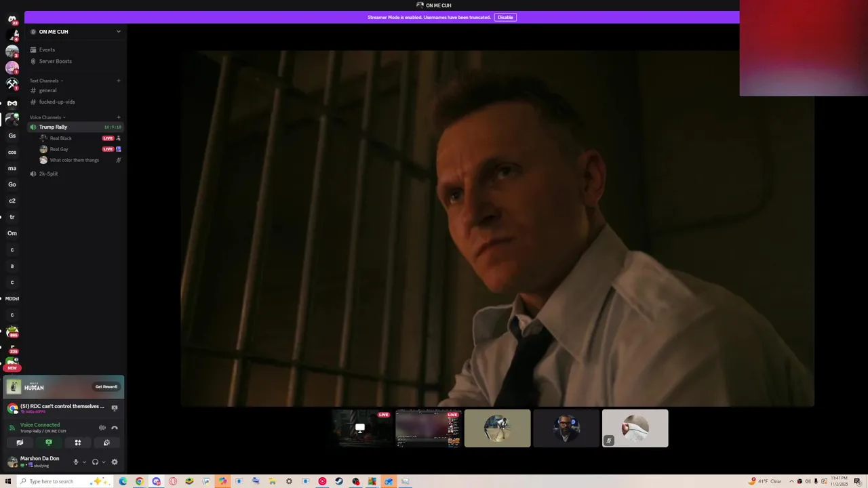Open the MDDxl server in sidebar

(x=12, y=298)
